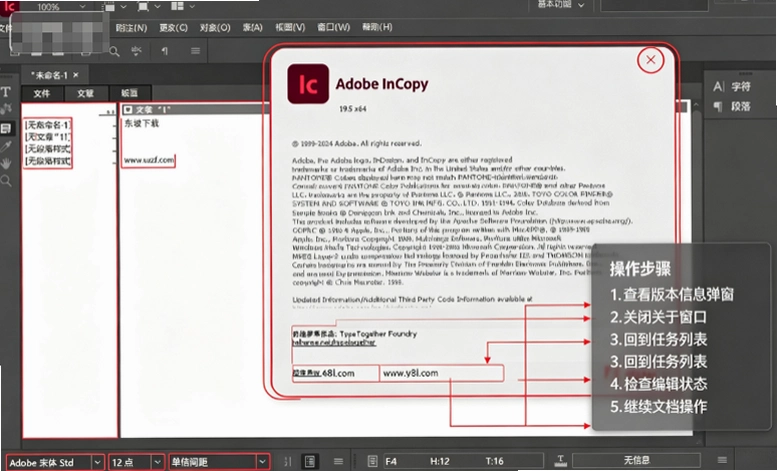
Task: Click the pilcrow show hidden characters icon
Action: (x=165, y=51)
